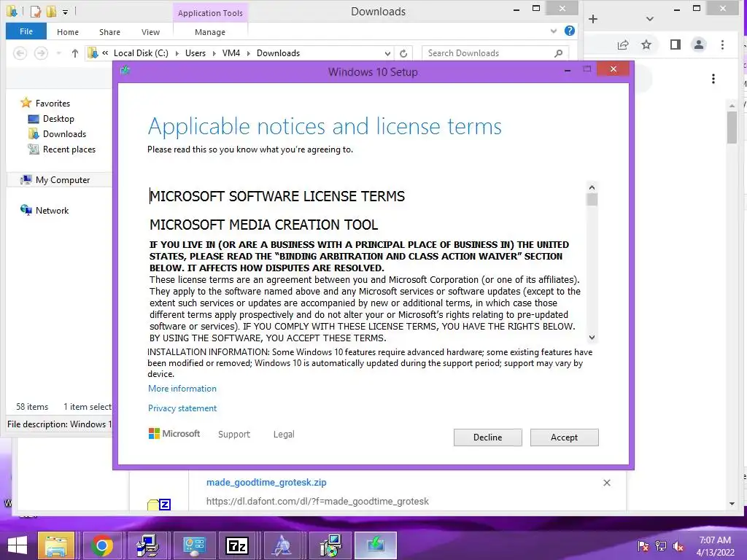Bookmark this page with star icon
Screen dimensions: 747x560
[646, 44]
